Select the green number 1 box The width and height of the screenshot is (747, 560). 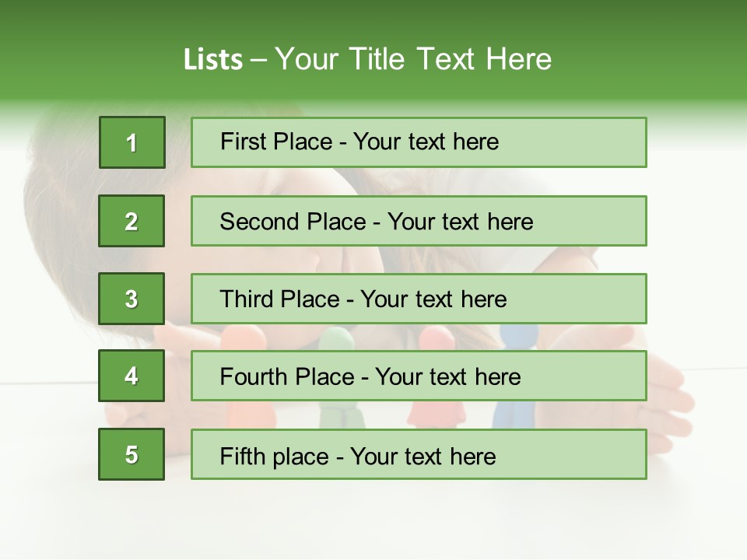(132, 142)
